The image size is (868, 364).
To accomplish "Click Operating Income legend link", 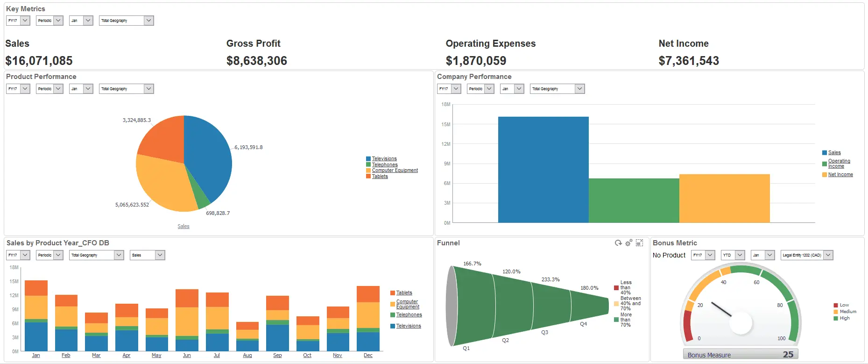I will pos(839,164).
